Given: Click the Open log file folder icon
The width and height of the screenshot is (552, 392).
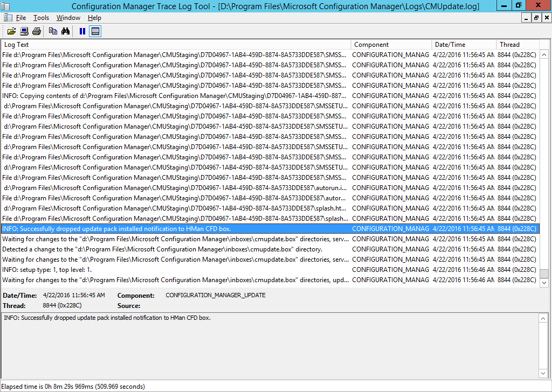Looking at the screenshot, I should coord(12,31).
